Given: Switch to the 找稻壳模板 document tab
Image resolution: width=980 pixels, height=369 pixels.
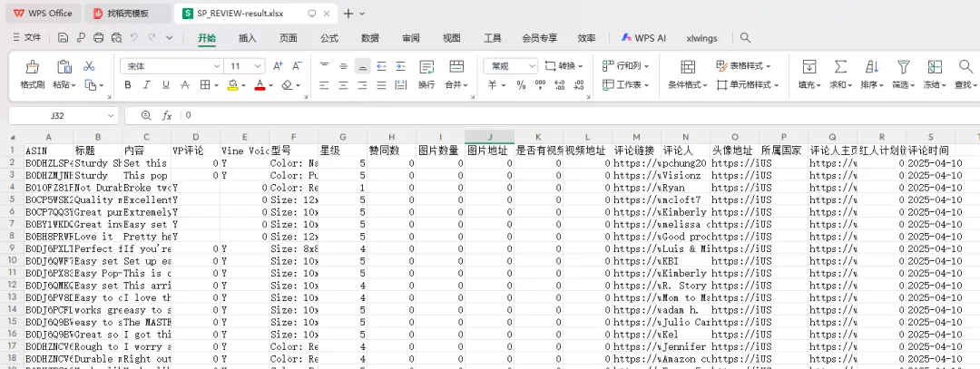Looking at the screenshot, I should 128,13.
